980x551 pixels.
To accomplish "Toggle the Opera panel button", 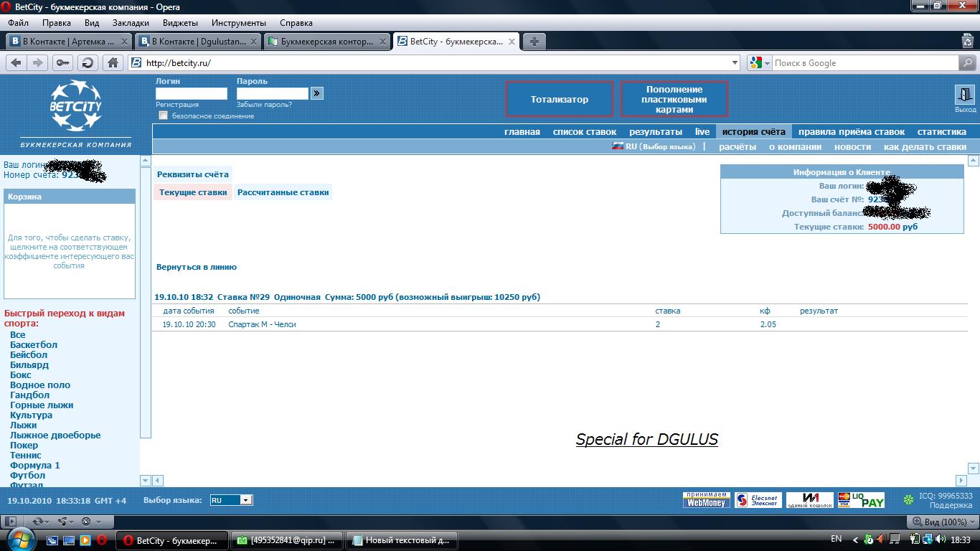I will coord(10,522).
